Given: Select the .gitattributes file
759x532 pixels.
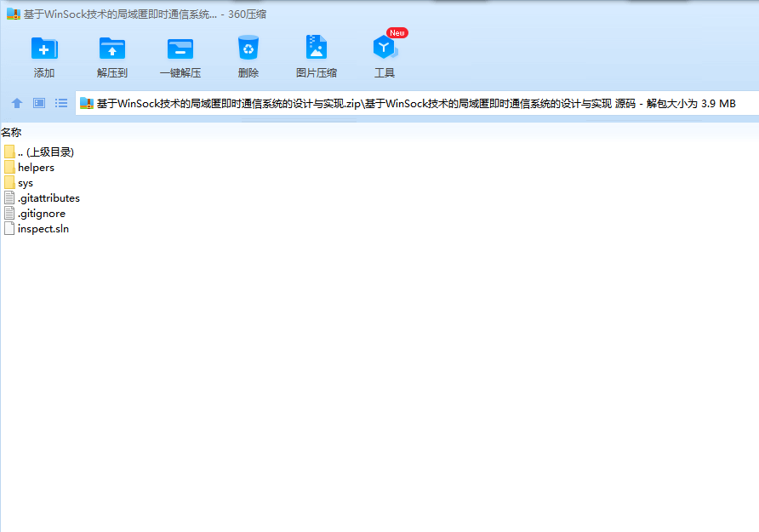Looking at the screenshot, I should (42, 198).
